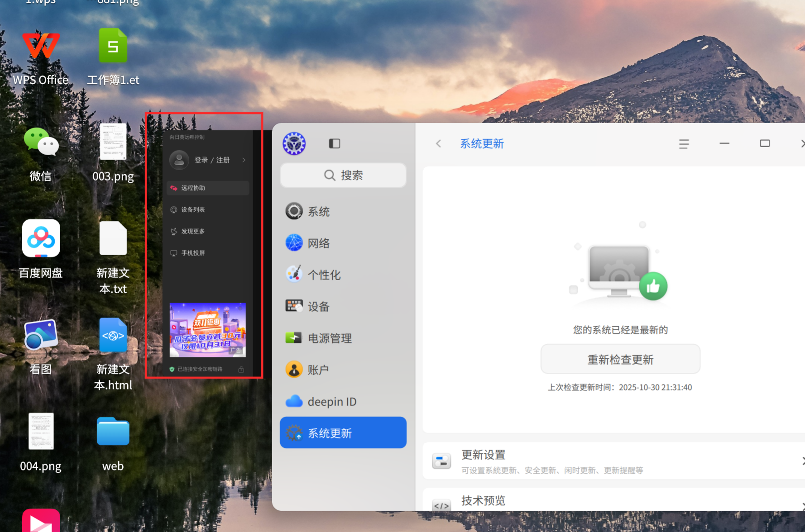The width and height of the screenshot is (805, 532).
Task: Click the 重新检查更新 button
Action: 620,360
